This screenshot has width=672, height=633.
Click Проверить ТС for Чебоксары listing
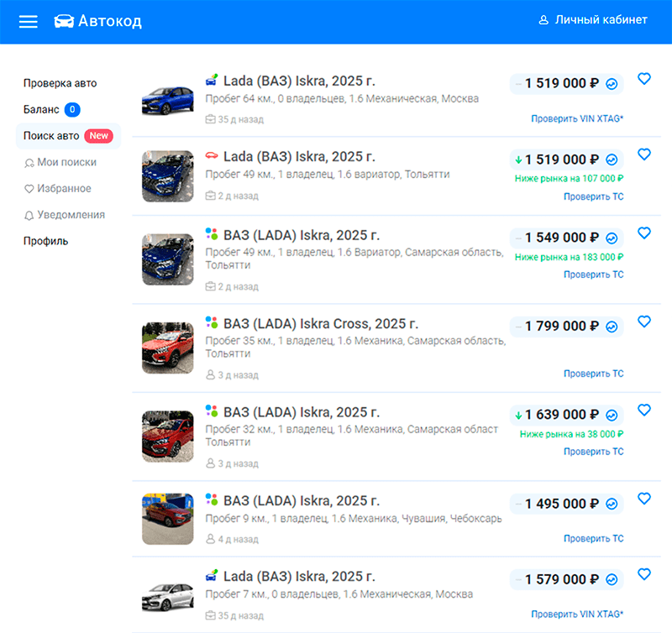point(594,538)
